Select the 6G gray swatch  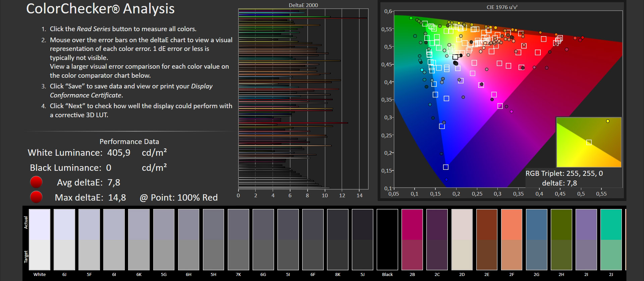click(263, 239)
